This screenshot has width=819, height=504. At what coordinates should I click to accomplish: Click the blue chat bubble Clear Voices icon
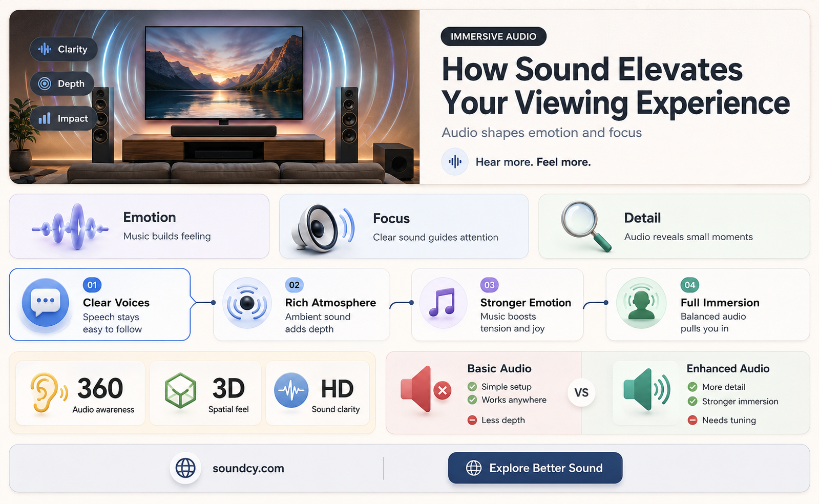(x=46, y=303)
